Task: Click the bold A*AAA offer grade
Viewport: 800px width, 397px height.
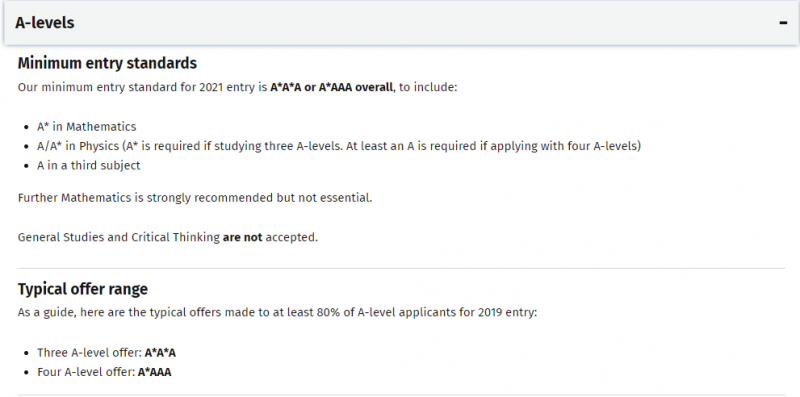Action: [155, 372]
